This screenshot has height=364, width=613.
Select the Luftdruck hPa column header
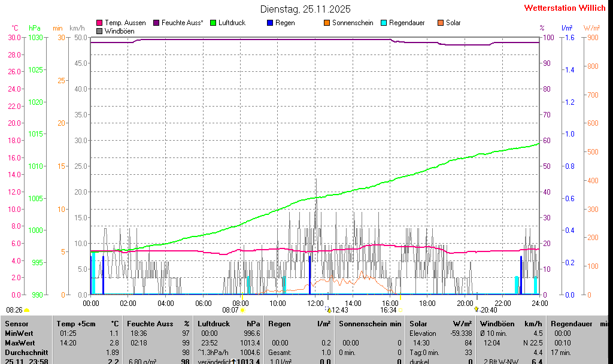[229, 323]
